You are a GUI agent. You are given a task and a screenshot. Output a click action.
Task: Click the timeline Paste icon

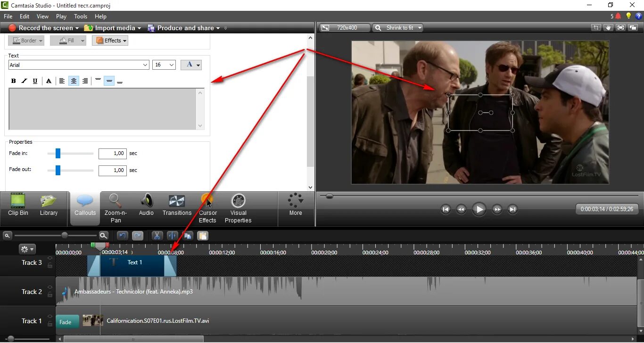click(x=203, y=236)
